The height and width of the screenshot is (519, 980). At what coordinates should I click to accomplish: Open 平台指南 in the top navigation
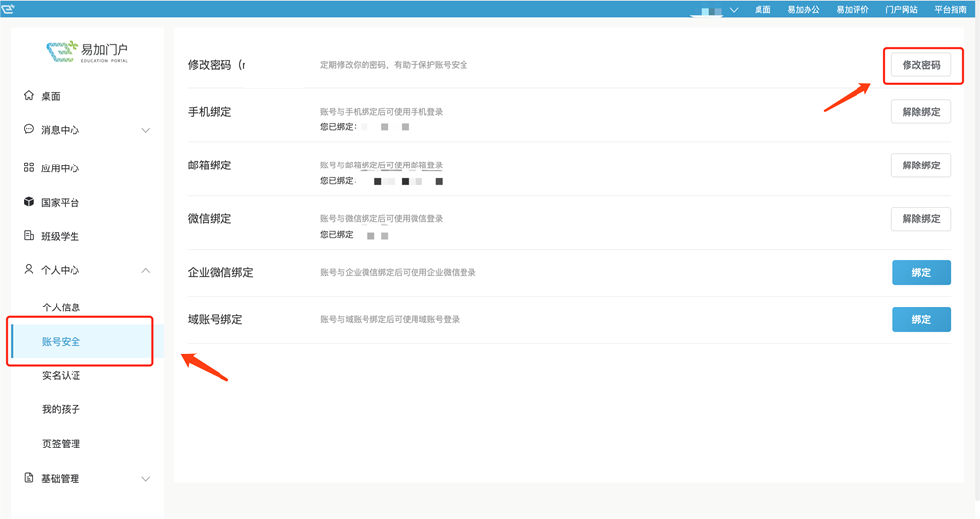coord(951,10)
